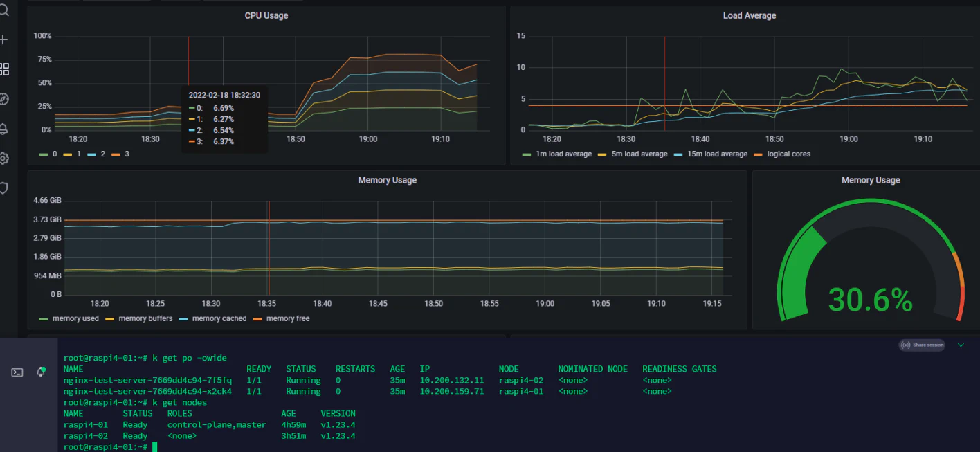Toggle the memory cached legend series

click(213, 318)
